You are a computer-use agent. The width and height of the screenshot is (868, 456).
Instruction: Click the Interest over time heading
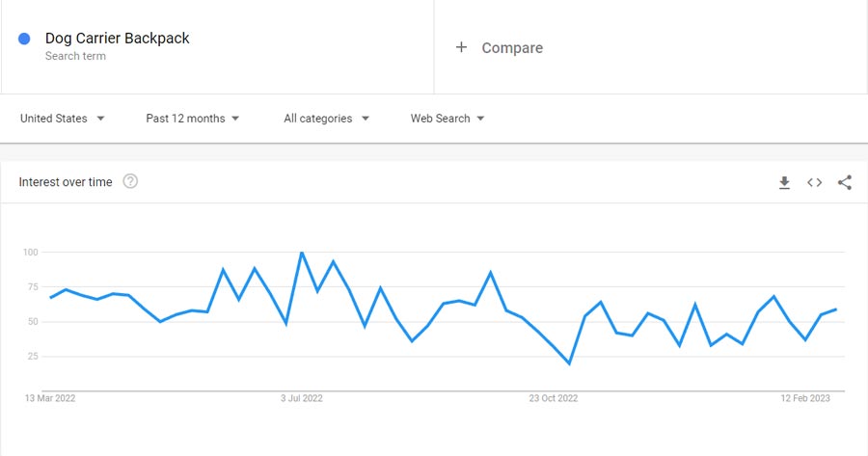66,182
